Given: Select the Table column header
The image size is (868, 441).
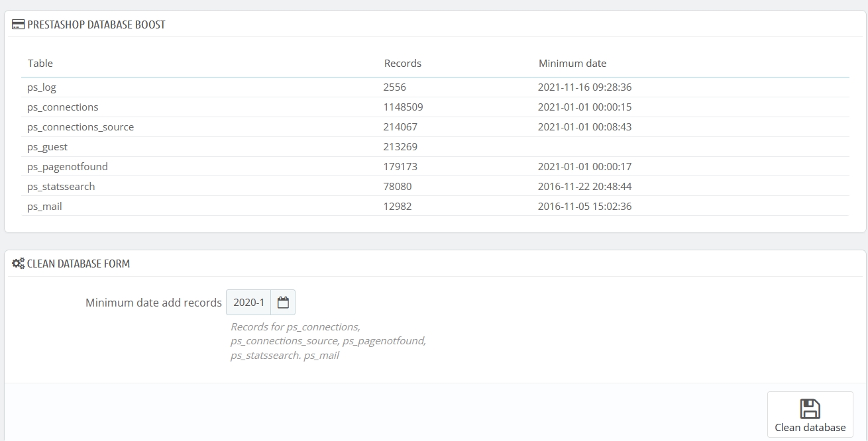Looking at the screenshot, I should pos(40,64).
